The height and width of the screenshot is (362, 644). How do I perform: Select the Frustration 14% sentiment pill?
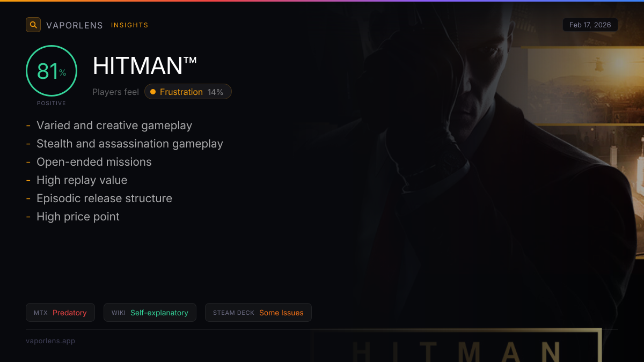188,92
